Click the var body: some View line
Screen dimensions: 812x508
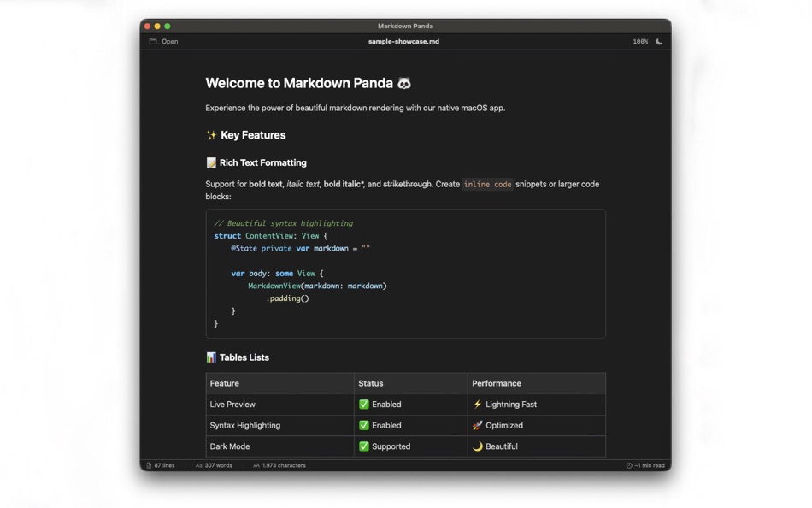pos(277,274)
